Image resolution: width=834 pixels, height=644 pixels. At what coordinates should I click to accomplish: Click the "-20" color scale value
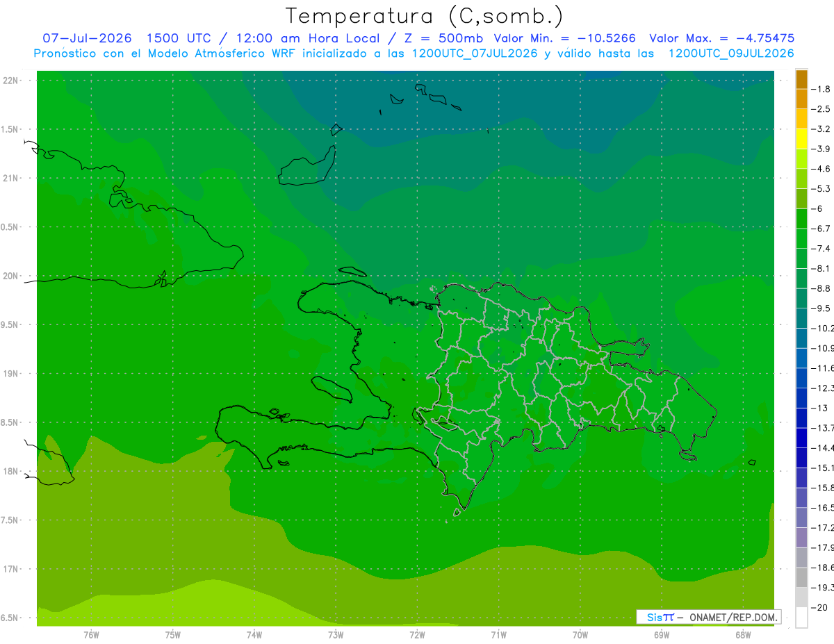coord(819,608)
